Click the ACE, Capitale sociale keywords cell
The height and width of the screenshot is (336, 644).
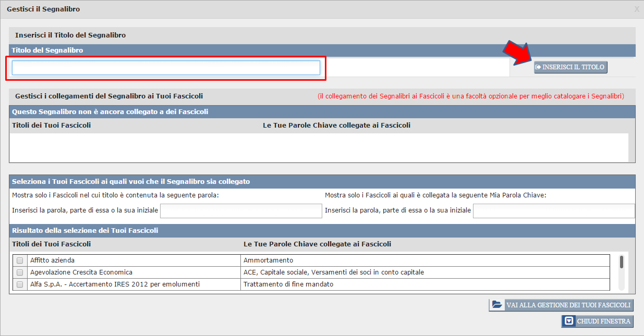click(x=334, y=272)
